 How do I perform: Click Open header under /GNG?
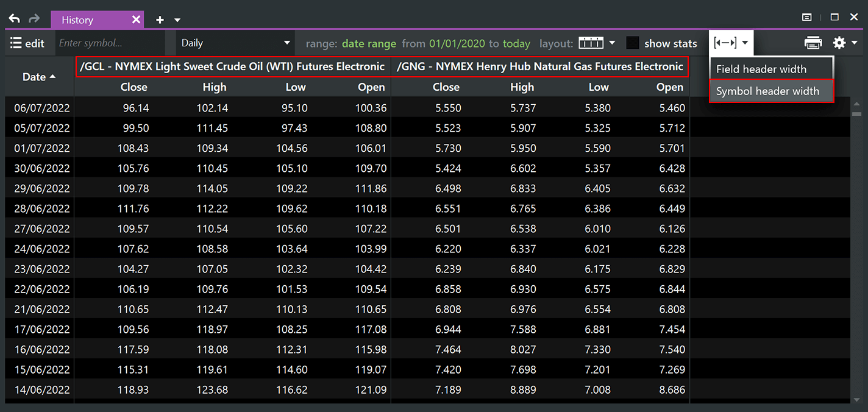(670, 87)
